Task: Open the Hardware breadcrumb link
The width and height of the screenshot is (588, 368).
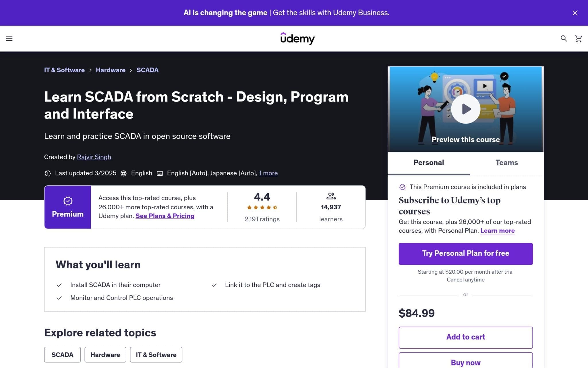Action: pyautogui.click(x=111, y=70)
